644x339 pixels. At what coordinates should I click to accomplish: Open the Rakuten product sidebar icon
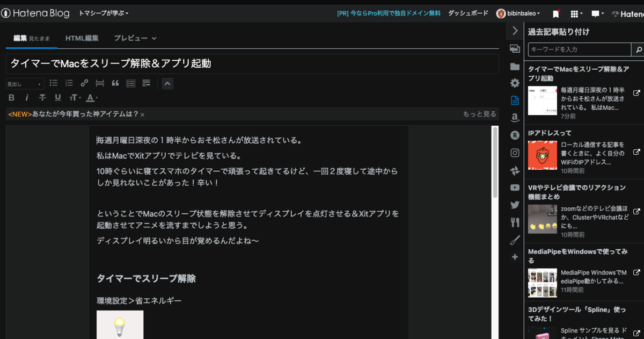point(515,135)
